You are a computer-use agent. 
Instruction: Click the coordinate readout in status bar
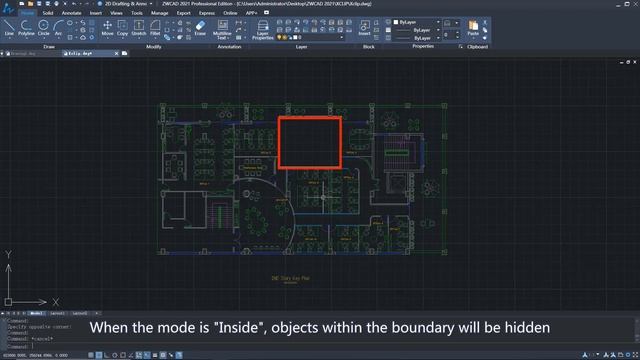35,356
